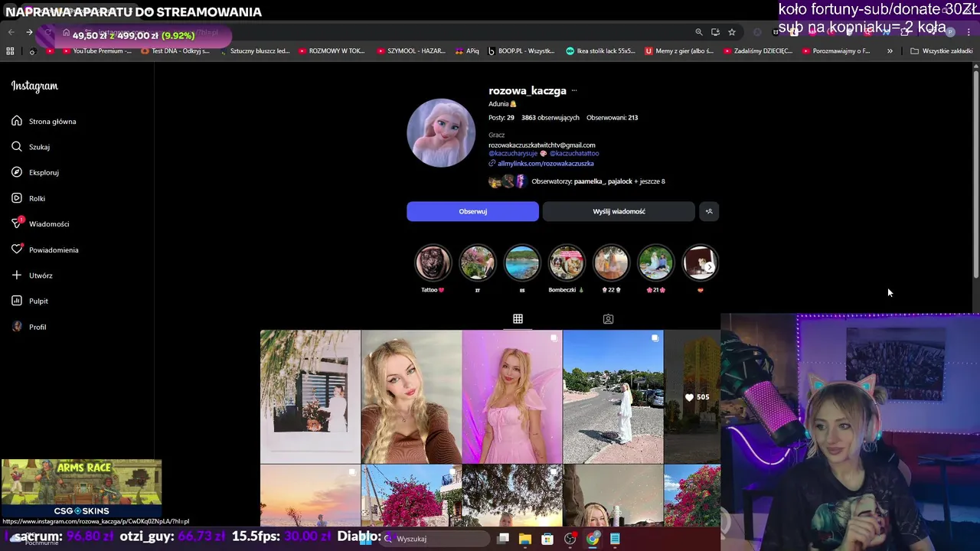Open Microsoft Store from taskbar
The width and height of the screenshot is (980, 551).
[x=547, y=539]
